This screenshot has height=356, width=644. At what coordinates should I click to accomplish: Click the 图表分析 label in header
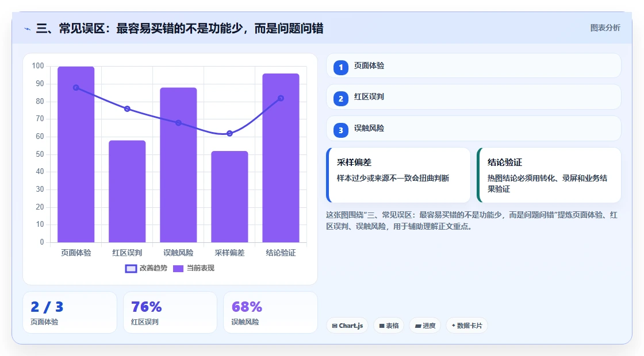[605, 28]
